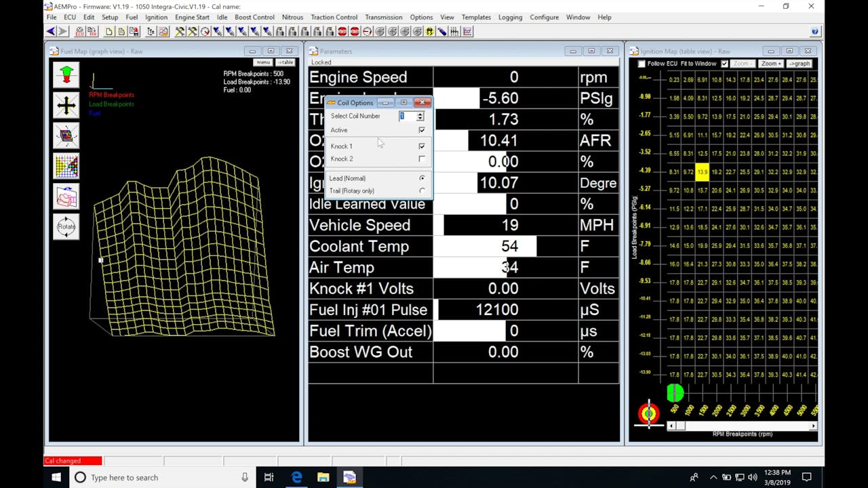Viewport: 868px width, 488px height.
Task: Open the Nitrous menu from the menu bar
Action: 293,17
